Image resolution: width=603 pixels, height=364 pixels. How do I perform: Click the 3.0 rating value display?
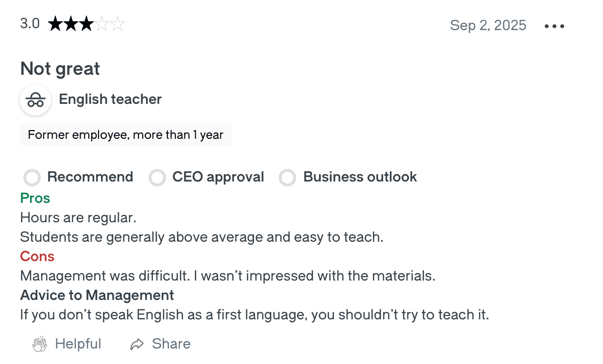[29, 23]
